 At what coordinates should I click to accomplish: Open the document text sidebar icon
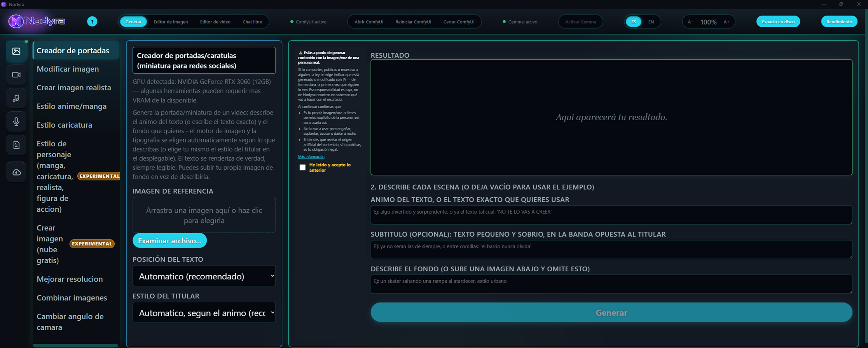pos(16,145)
